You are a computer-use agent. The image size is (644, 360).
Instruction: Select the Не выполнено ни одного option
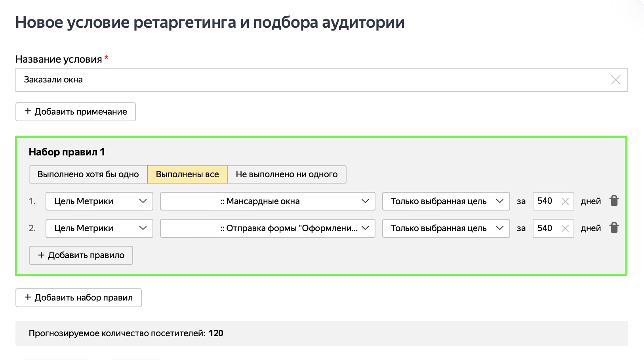point(286,174)
